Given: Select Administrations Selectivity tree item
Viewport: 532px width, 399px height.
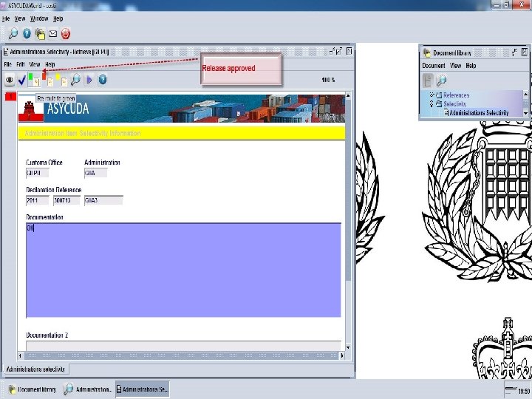Looking at the screenshot, I should (477, 112).
